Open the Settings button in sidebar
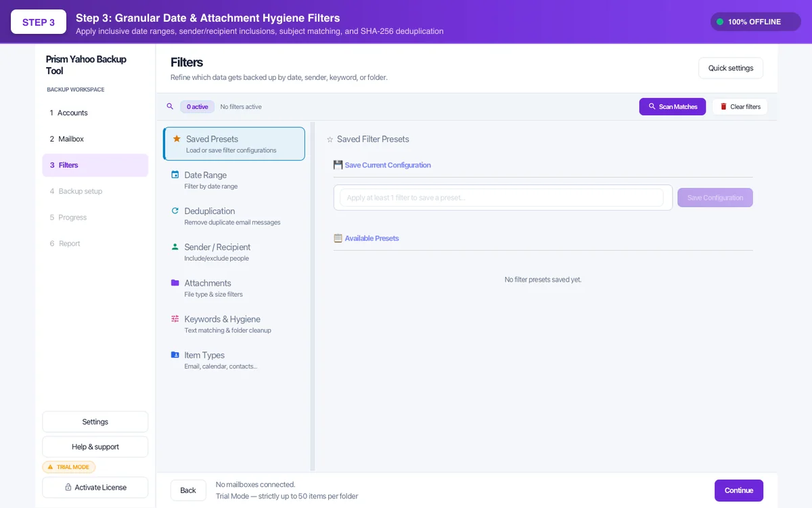Screen dimensions: 812x508 click(95, 422)
